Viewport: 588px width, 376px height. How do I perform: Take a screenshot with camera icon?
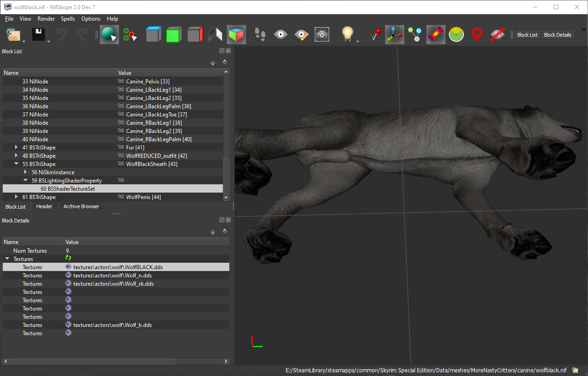[322, 34]
